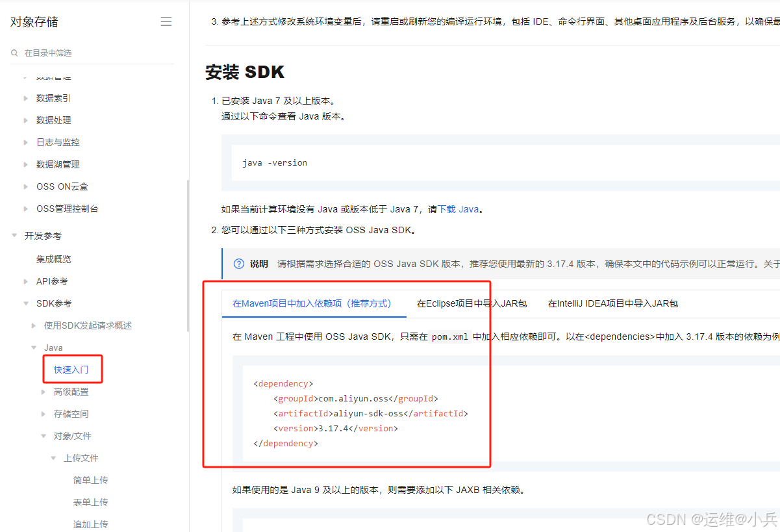Click the 3.17.4 version line

coord(335,428)
